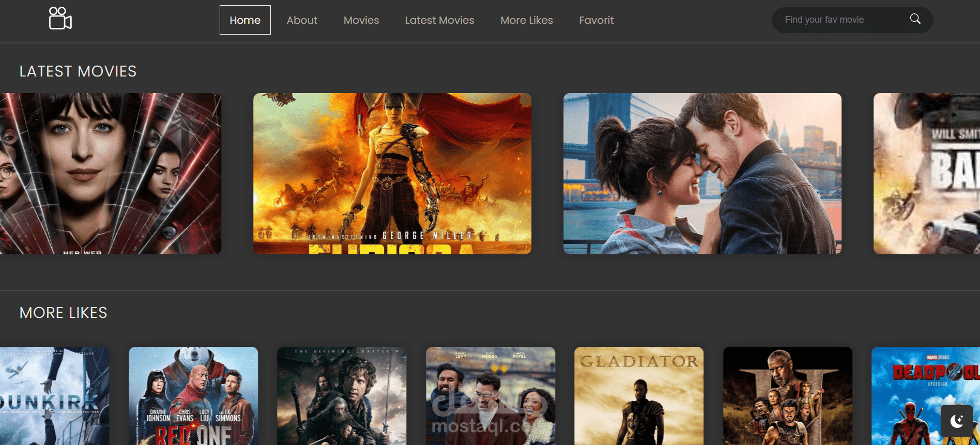Open the About nav item
980x445 pixels.
coord(302,20)
